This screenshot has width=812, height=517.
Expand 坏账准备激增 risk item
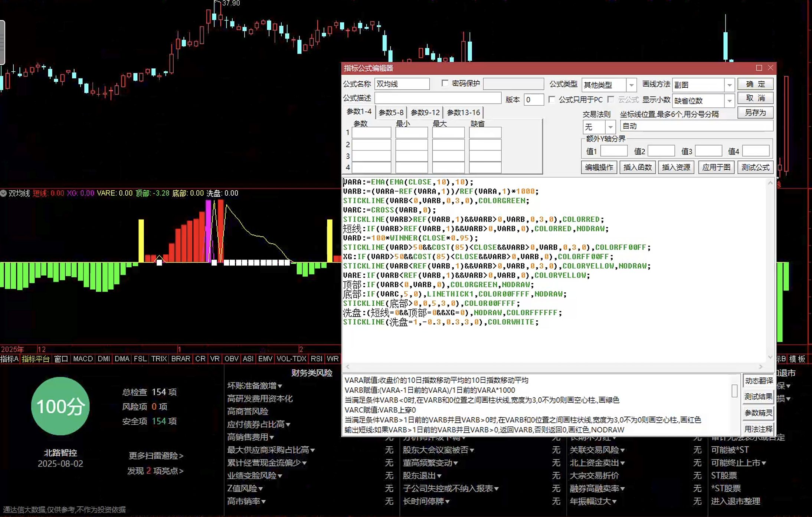coord(255,386)
